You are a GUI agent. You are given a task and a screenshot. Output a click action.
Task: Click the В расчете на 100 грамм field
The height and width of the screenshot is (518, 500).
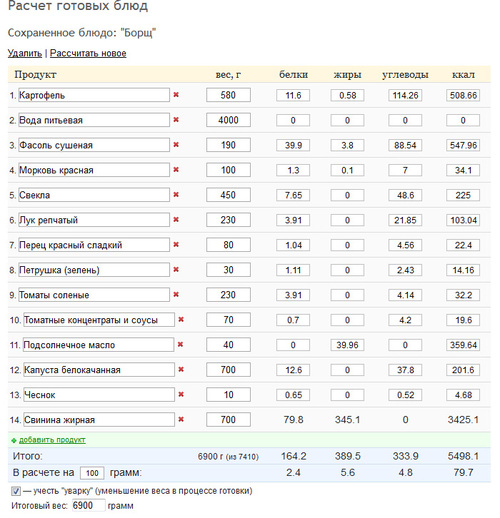[x=92, y=473]
